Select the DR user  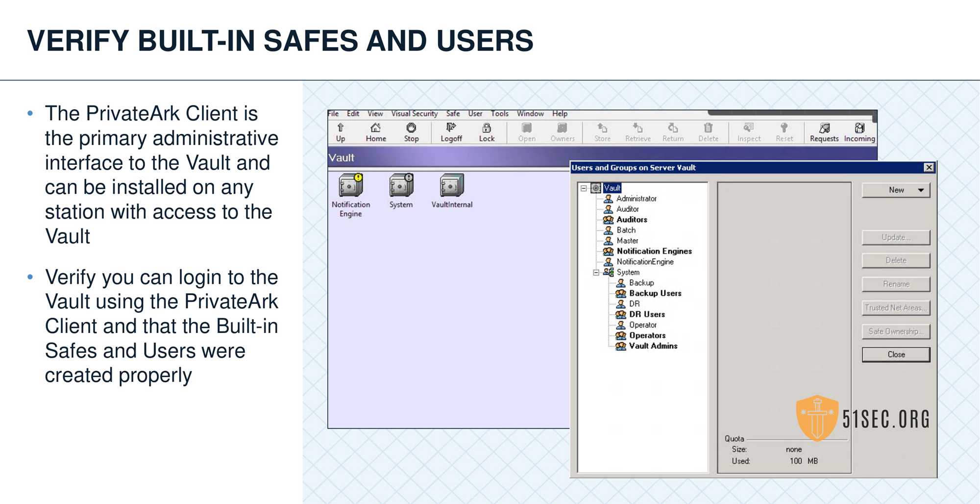click(x=635, y=304)
